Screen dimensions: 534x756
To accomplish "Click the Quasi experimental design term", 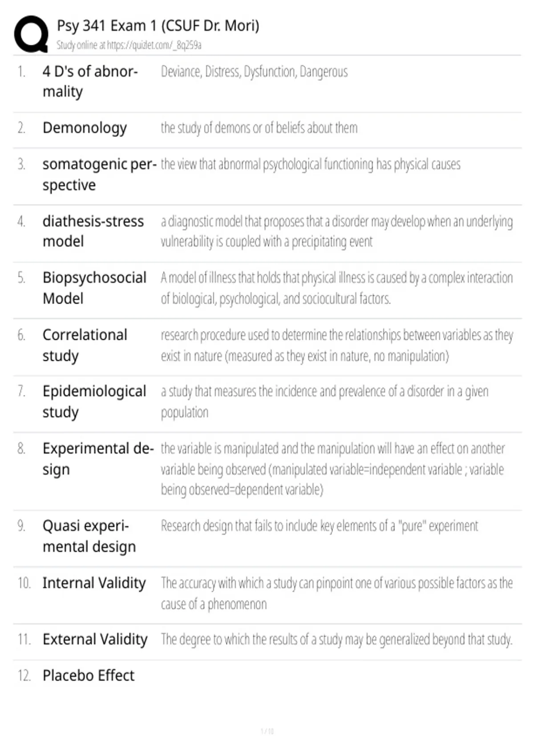I will [x=89, y=536].
